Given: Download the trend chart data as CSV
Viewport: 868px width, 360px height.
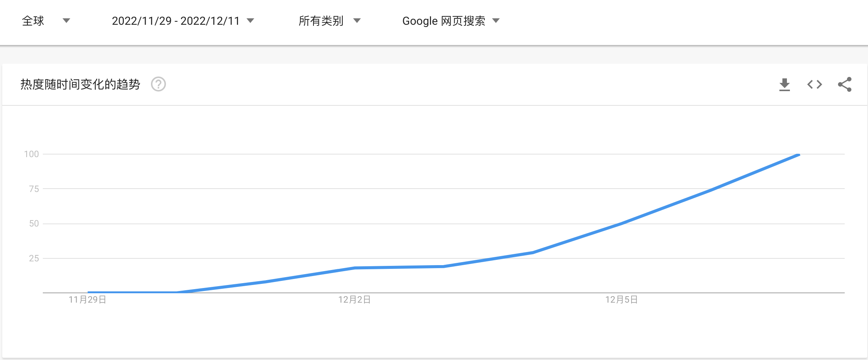Looking at the screenshot, I should click(x=784, y=84).
